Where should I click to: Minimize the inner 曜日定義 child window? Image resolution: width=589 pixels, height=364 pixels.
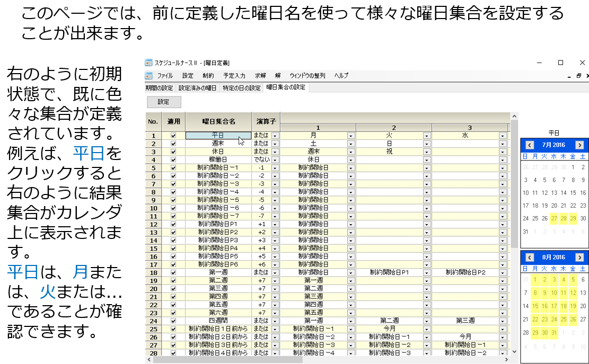point(569,76)
